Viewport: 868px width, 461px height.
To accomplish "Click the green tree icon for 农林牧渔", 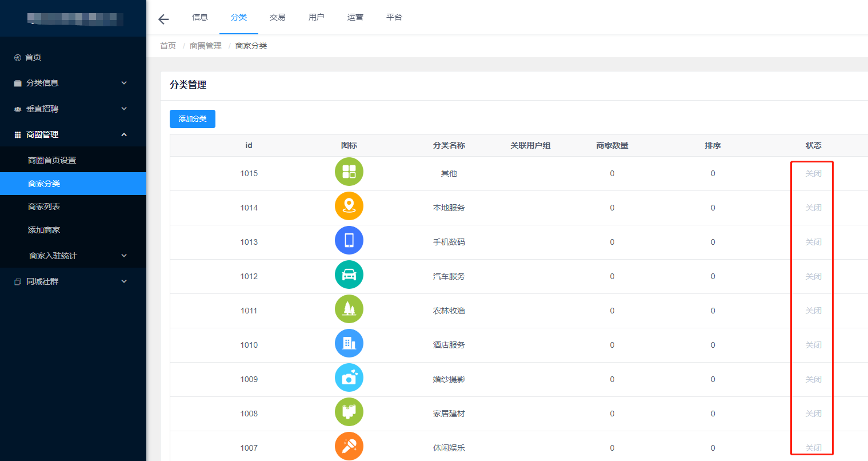I will pos(349,309).
